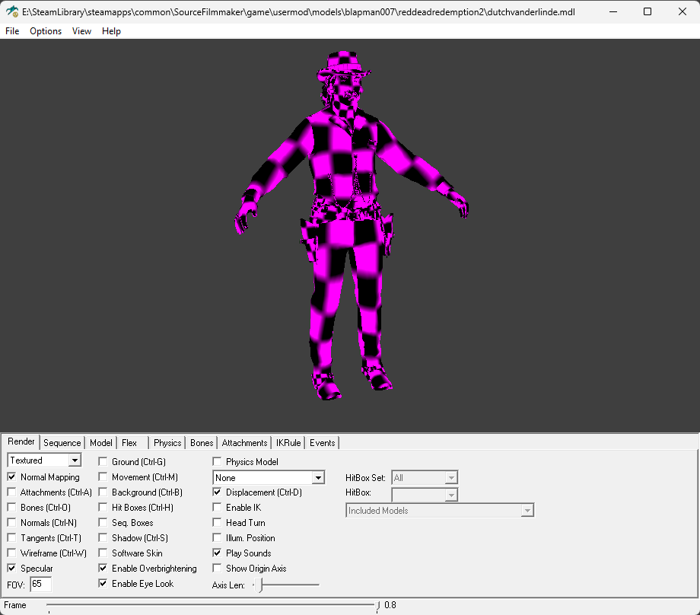Click the FOV input field
The width and height of the screenshot is (700, 615).
click(x=40, y=585)
